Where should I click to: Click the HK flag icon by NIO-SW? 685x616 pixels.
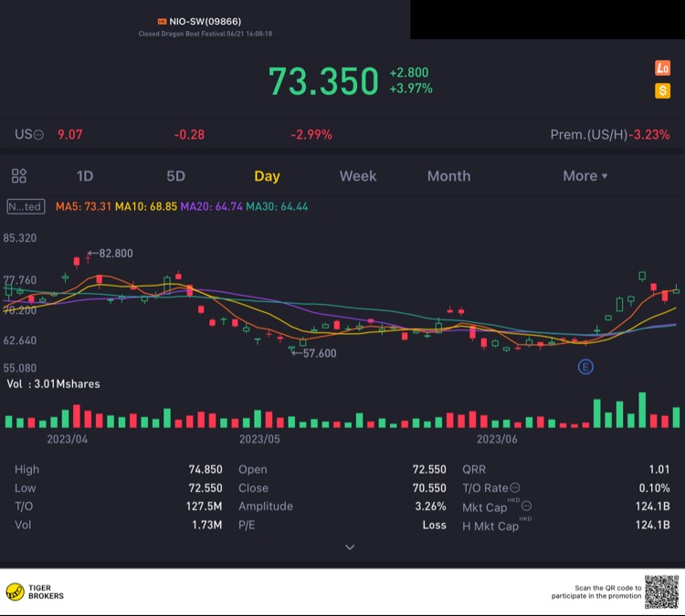click(162, 21)
